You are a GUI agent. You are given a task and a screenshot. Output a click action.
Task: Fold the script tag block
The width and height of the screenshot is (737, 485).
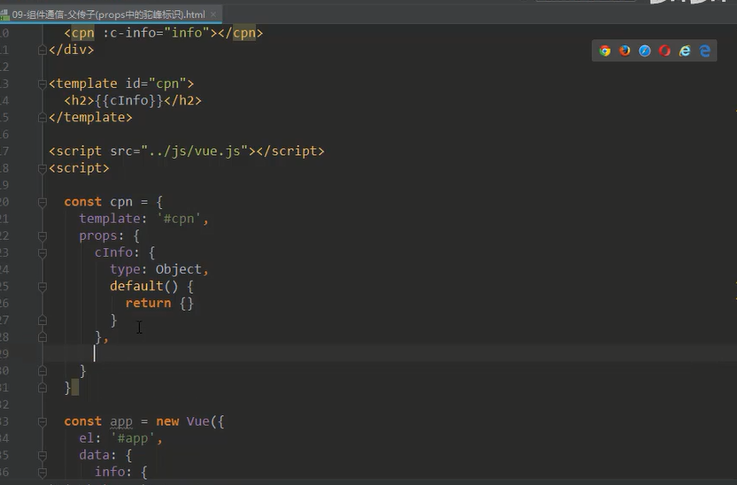[x=42, y=168]
